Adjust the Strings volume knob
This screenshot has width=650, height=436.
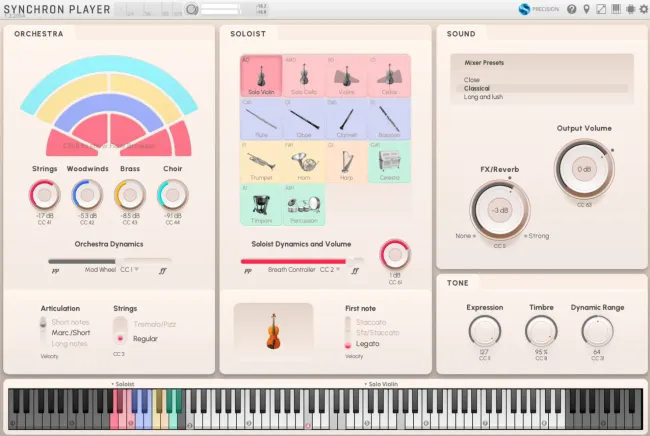pyautogui.click(x=44, y=195)
